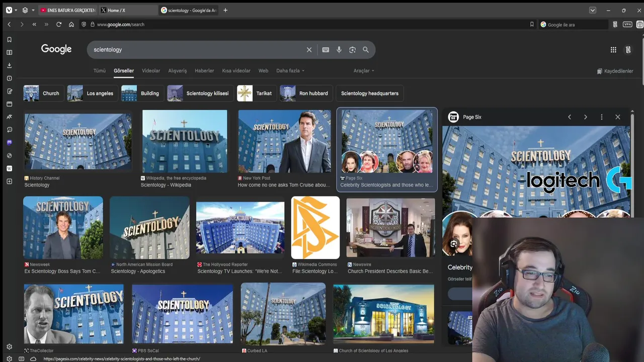Filter by the Los angeles chip
The height and width of the screenshot is (362, 644).
pos(93,93)
